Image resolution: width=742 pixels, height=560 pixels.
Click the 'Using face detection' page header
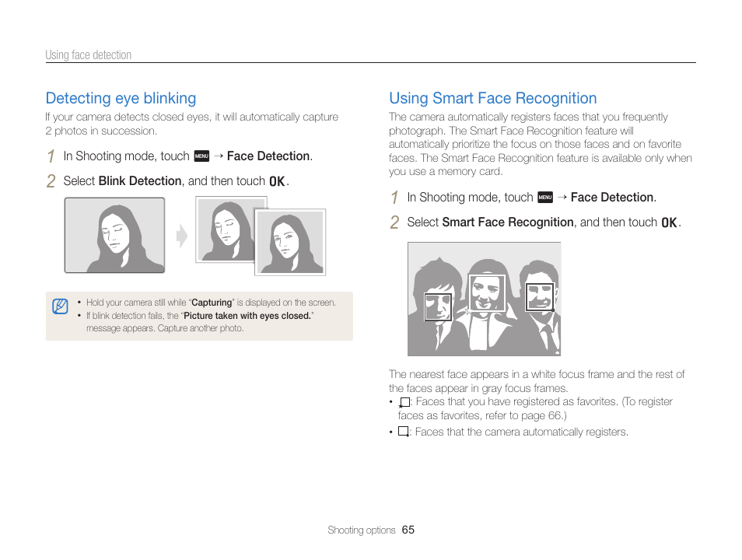point(89,55)
